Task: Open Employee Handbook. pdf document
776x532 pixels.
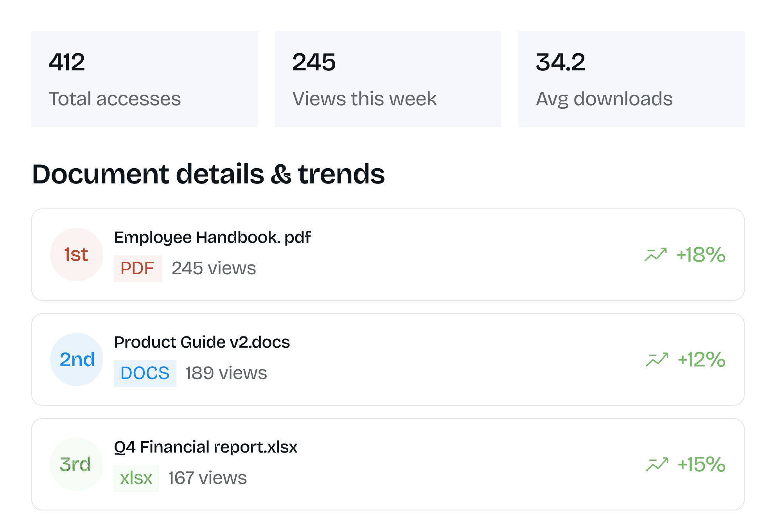Action: coord(212,237)
